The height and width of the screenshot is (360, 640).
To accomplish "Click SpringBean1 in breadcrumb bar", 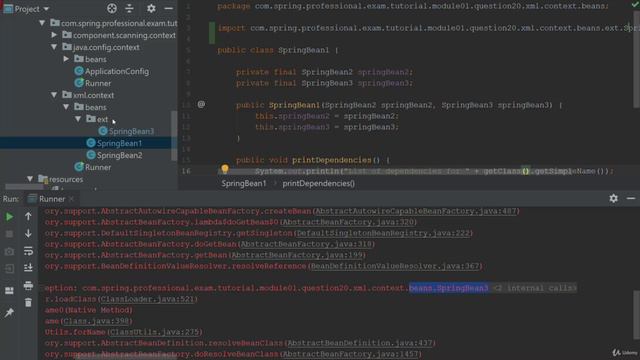I will point(244,183).
